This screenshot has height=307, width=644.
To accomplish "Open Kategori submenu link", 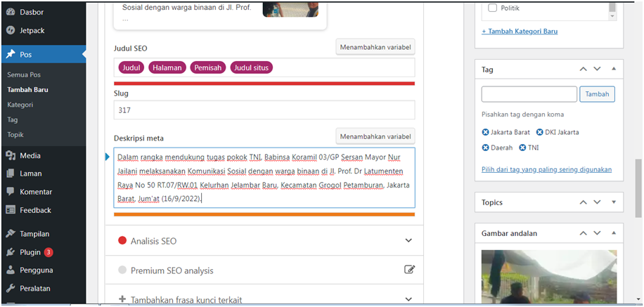I will (20, 105).
